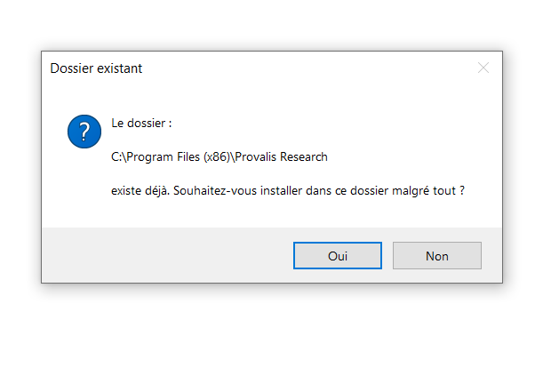Click the "Dossier existant" title text
This screenshot has width=543, height=392.
[x=96, y=68]
